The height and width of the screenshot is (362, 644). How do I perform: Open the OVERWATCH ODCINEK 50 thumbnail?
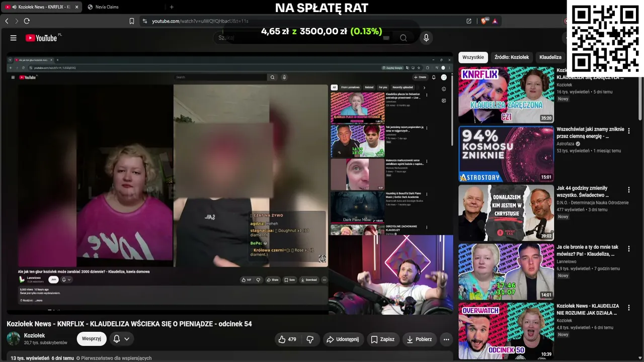506,331
